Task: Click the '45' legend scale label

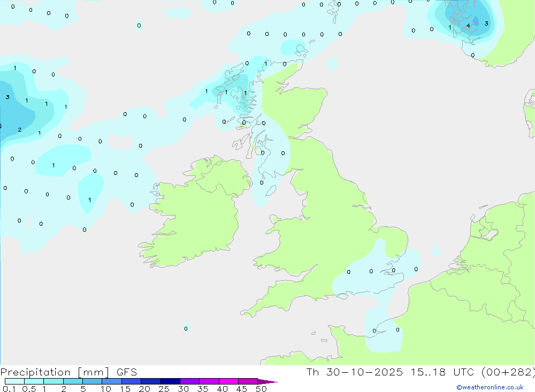Action: tap(242, 389)
